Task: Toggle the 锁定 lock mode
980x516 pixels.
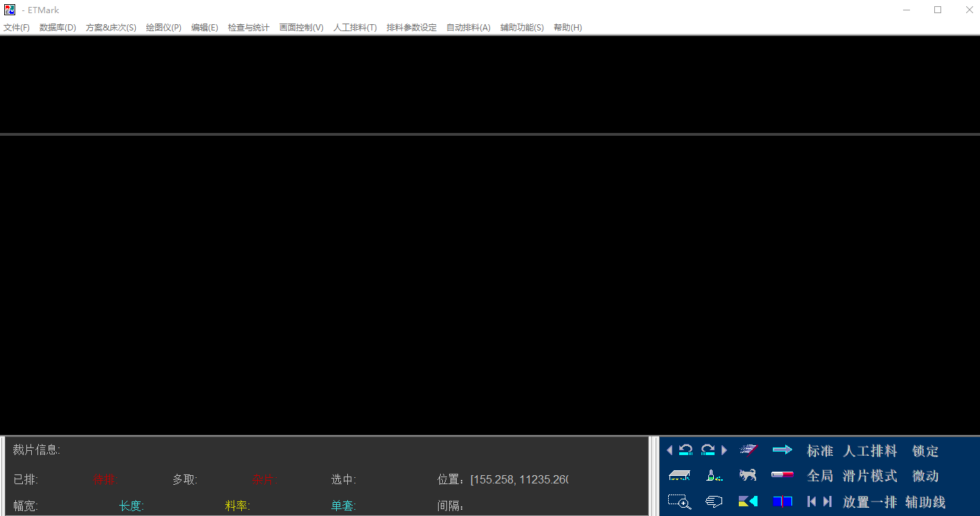Action: click(925, 450)
